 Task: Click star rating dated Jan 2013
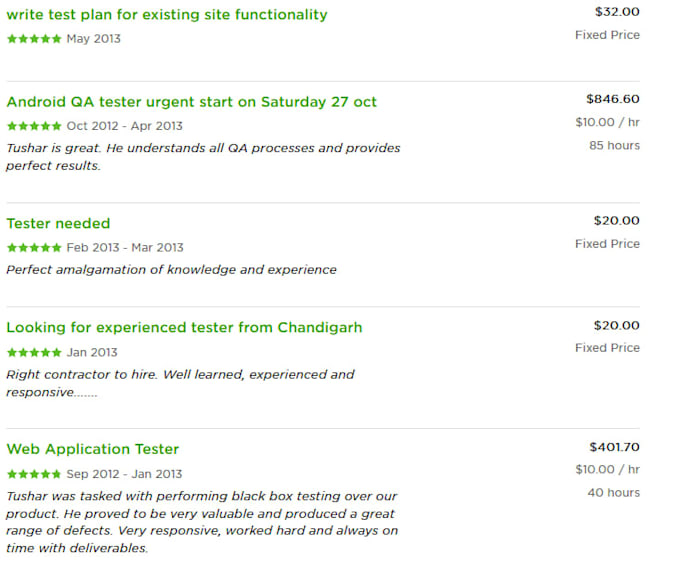click(33, 353)
